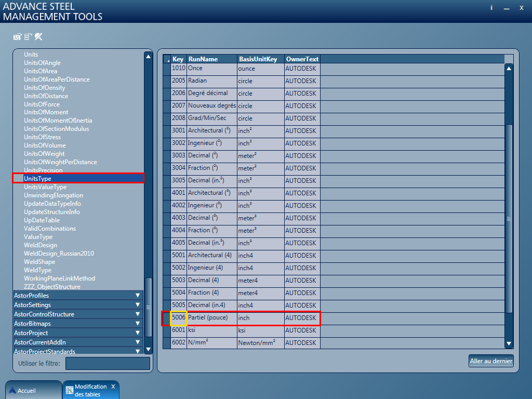Select the UnitsOfAngle table
532x399 pixels.
[x=42, y=63]
